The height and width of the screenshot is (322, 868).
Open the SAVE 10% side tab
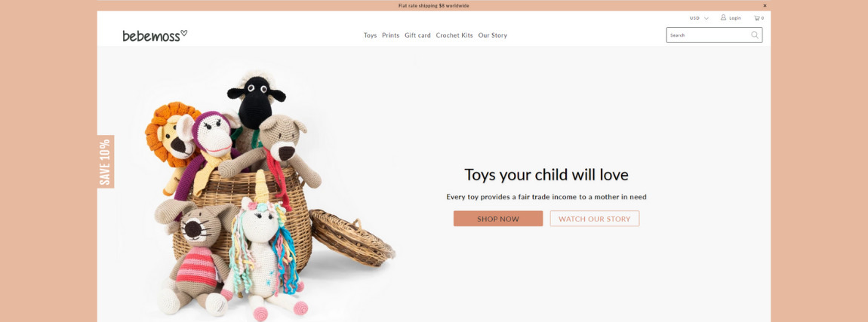[106, 161]
